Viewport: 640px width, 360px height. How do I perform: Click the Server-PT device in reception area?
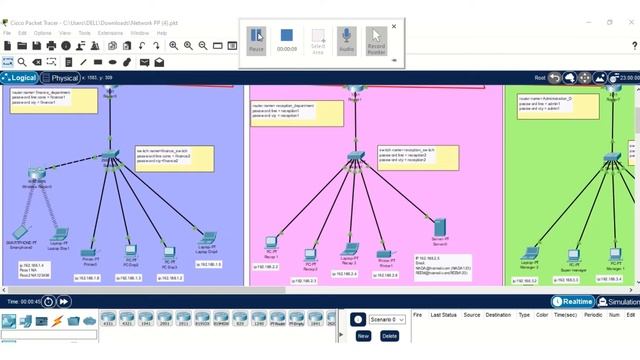click(x=440, y=228)
